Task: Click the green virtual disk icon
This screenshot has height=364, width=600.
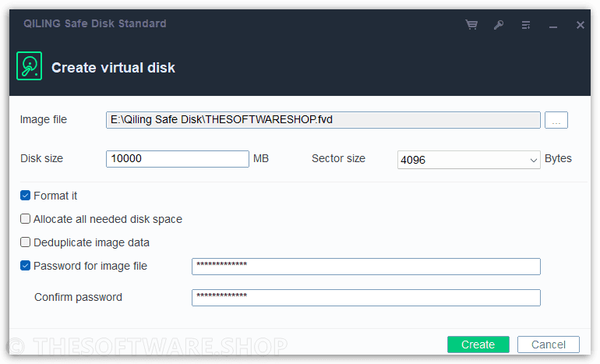Action: coord(29,65)
